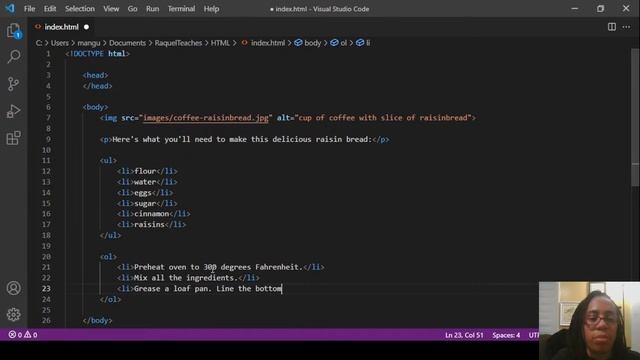Click the opening ul tag
This screenshot has height=360, width=640.
[108, 160]
